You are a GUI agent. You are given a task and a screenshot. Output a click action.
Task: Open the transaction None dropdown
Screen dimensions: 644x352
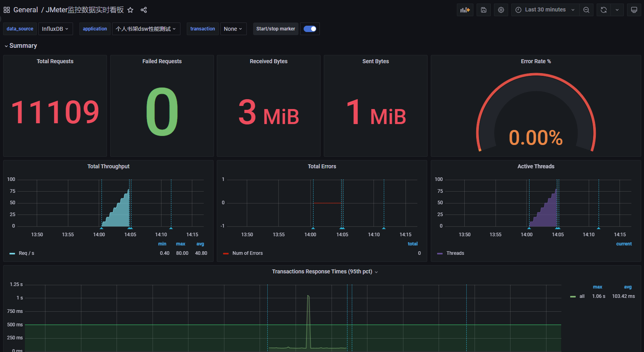click(233, 29)
